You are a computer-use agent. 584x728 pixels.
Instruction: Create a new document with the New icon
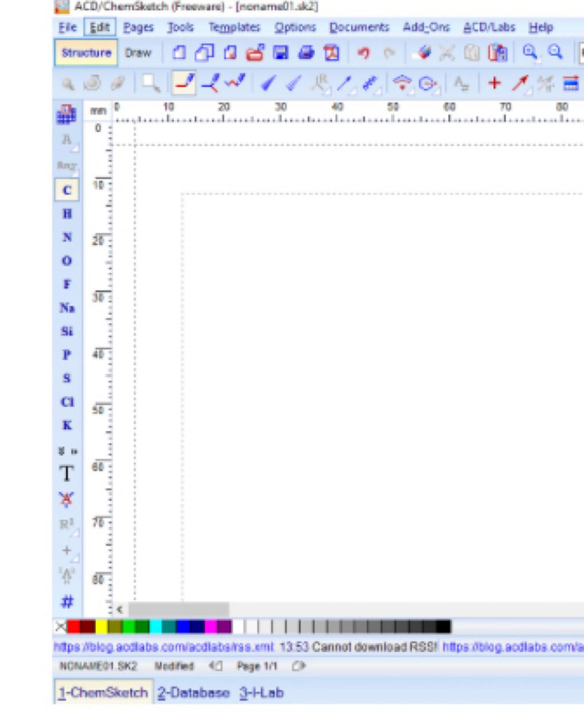coord(179,53)
